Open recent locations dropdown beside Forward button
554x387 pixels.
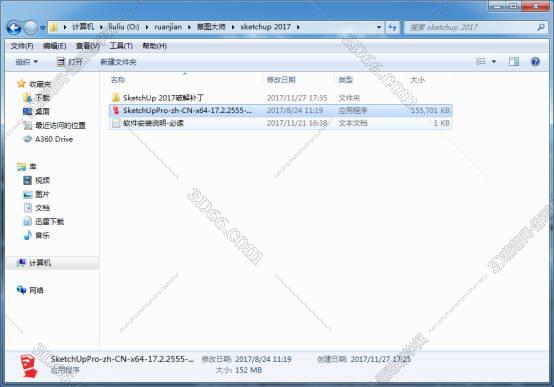42,28
